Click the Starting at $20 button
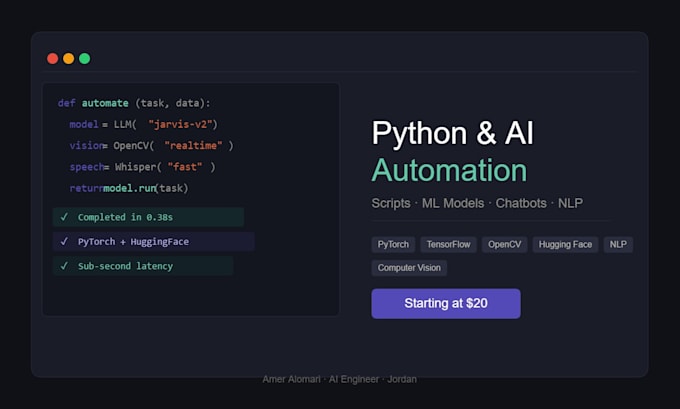 (446, 304)
